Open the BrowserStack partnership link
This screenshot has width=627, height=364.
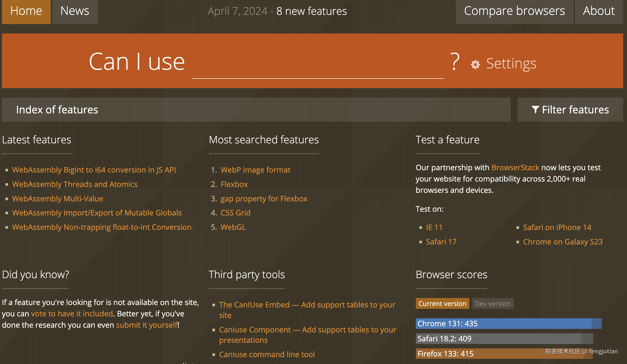click(x=515, y=167)
